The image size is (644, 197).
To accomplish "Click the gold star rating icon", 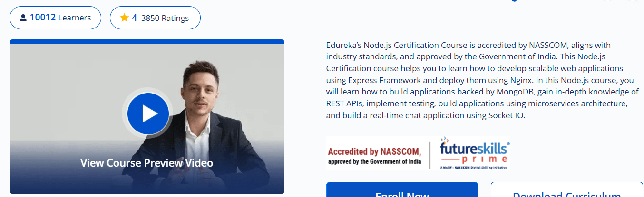I will [x=125, y=18].
